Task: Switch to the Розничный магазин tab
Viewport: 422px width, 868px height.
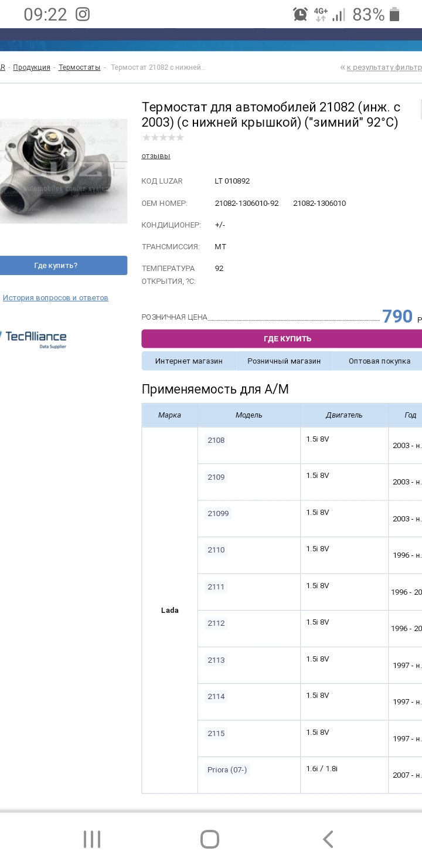Action: (x=284, y=361)
